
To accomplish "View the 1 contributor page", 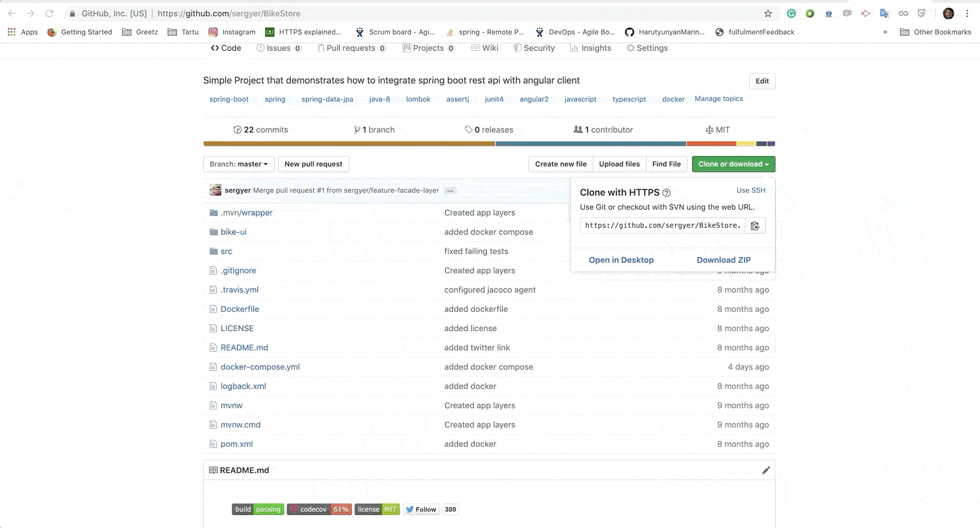I will pyautogui.click(x=603, y=130).
